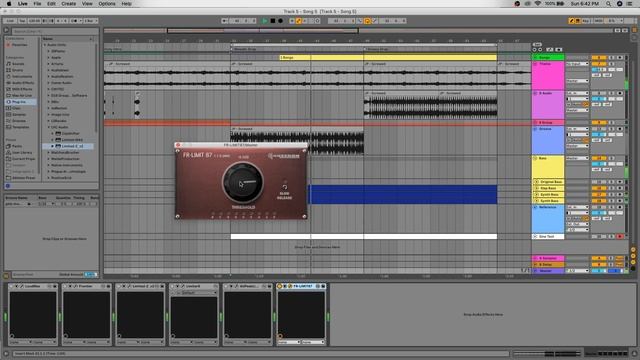Expand the Apple plug-in folder
The image size is (640, 360).
[x=49, y=58]
